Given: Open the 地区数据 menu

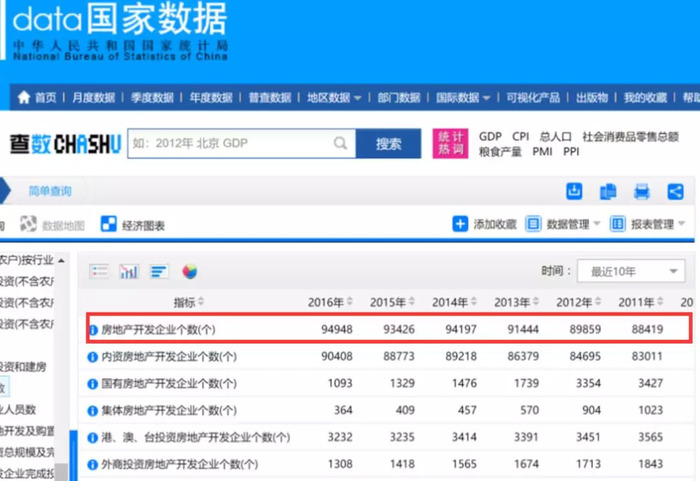Looking at the screenshot, I should point(333,97).
